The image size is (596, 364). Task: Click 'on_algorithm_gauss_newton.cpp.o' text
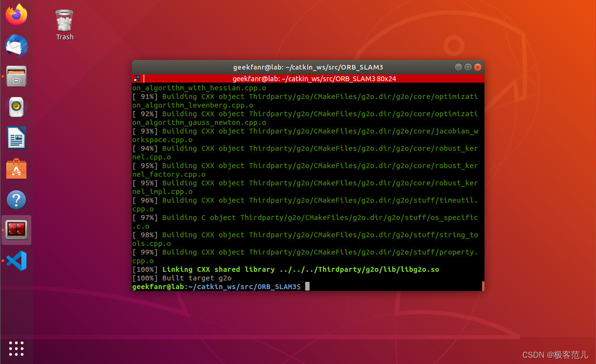tap(199, 122)
